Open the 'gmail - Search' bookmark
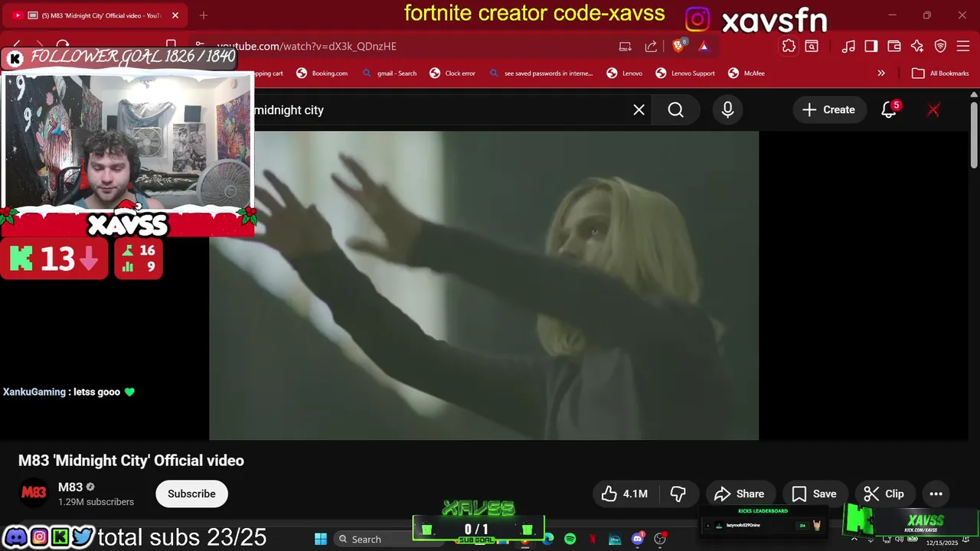 pyautogui.click(x=389, y=73)
